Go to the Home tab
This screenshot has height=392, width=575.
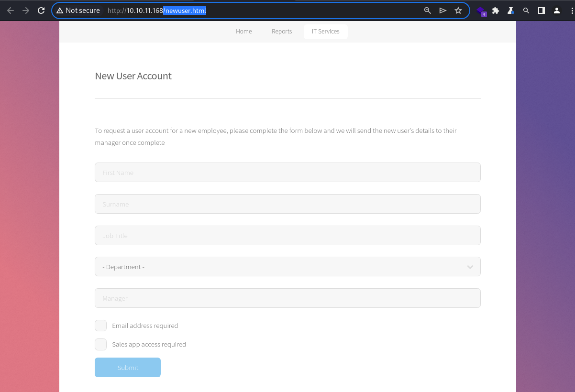(x=244, y=32)
